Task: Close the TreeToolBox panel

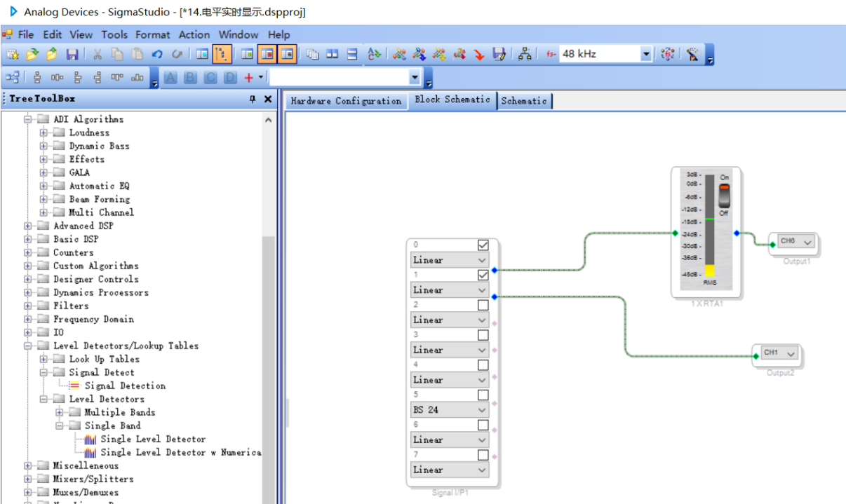Action: click(268, 100)
